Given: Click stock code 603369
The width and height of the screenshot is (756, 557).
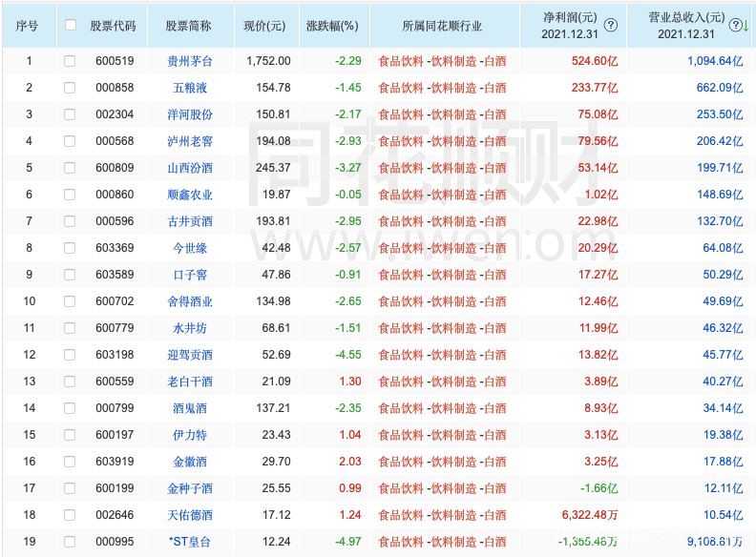Looking at the screenshot, I should coord(115,248).
